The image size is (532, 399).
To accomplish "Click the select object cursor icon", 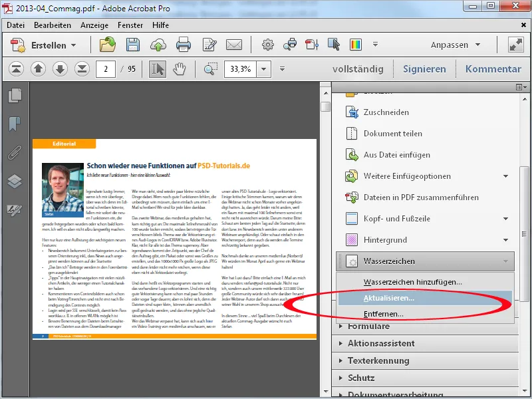I will pyautogui.click(x=334, y=45).
